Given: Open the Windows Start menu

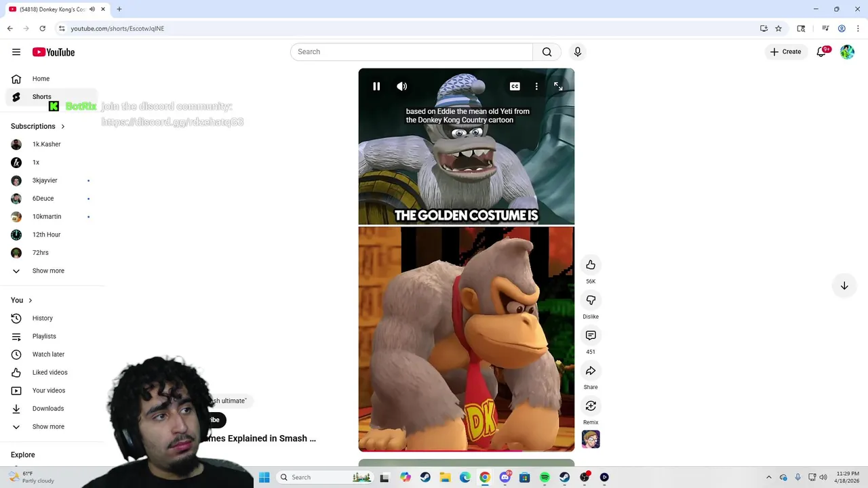Looking at the screenshot, I should coord(264,477).
